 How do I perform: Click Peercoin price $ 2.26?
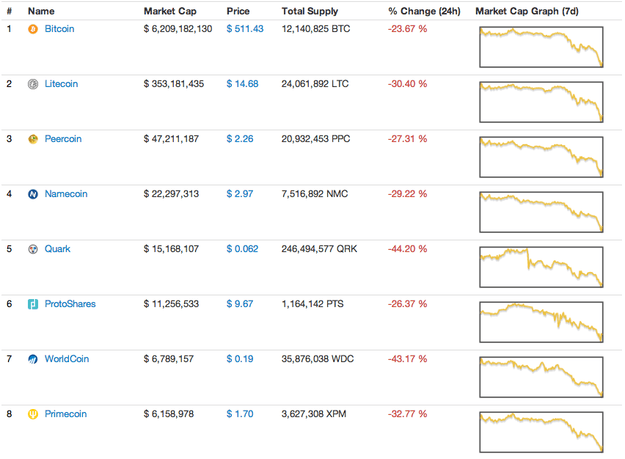point(240,139)
